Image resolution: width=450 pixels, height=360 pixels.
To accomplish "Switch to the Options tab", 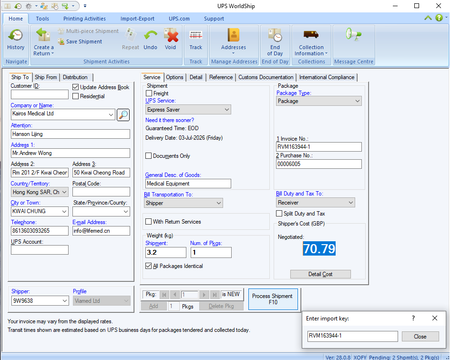I will pyautogui.click(x=175, y=77).
